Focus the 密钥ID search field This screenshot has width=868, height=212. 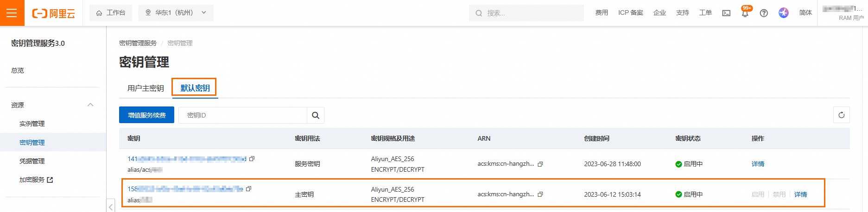[x=243, y=115]
